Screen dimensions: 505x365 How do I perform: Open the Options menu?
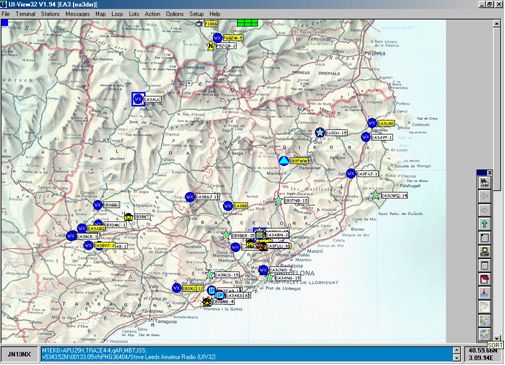(175, 14)
